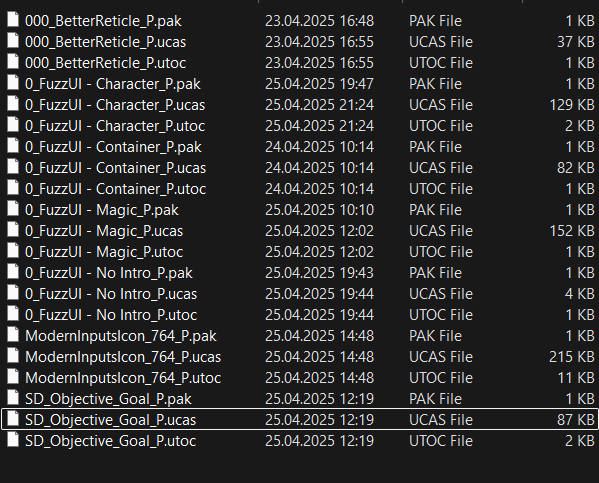Click the icon beside 0_FuzzUI - No Intro_P.pak
Viewport: 599px width, 483px height.
(13, 272)
